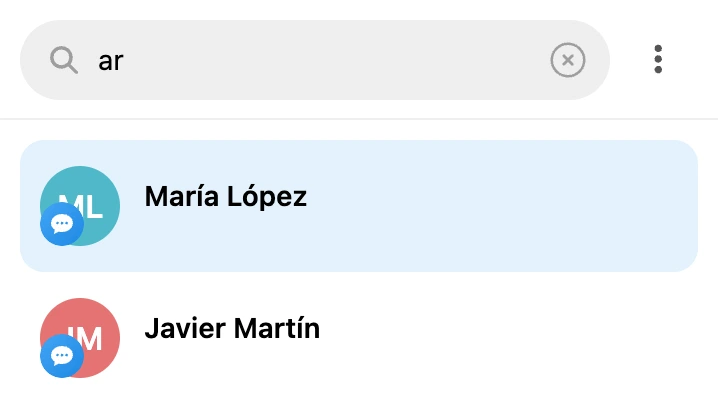Expand the vertical ellipsis overflow menu
This screenshot has width=718, height=420.
pos(658,59)
